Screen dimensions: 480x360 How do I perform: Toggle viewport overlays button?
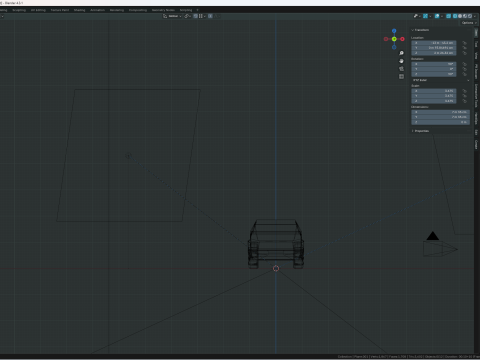(437, 16)
